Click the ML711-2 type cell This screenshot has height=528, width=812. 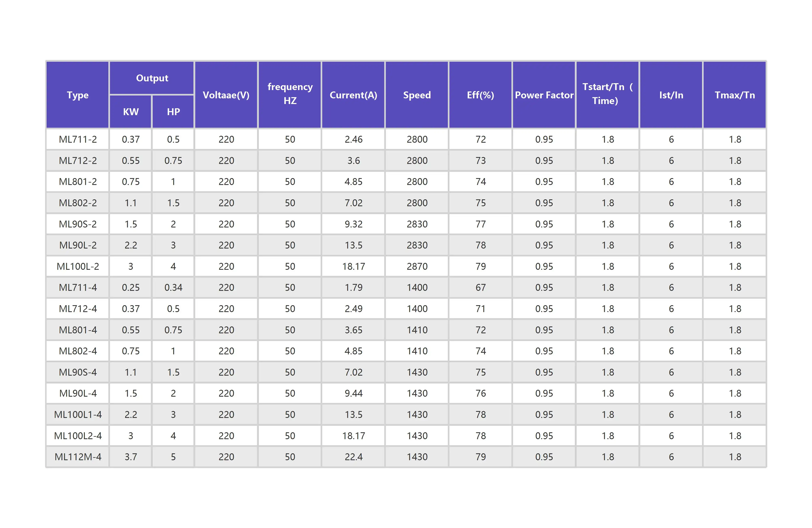[x=78, y=139]
